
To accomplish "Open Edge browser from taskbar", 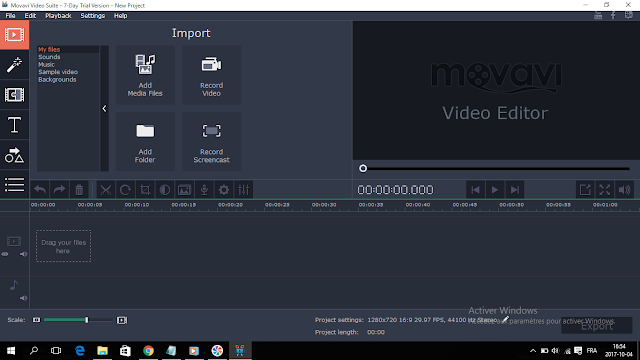I will [x=80, y=351].
